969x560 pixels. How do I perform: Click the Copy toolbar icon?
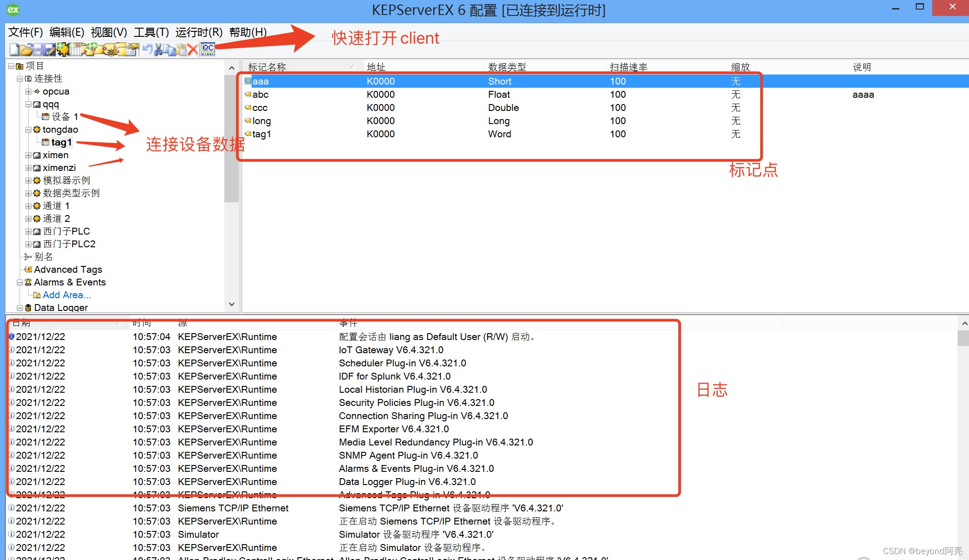click(x=169, y=49)
